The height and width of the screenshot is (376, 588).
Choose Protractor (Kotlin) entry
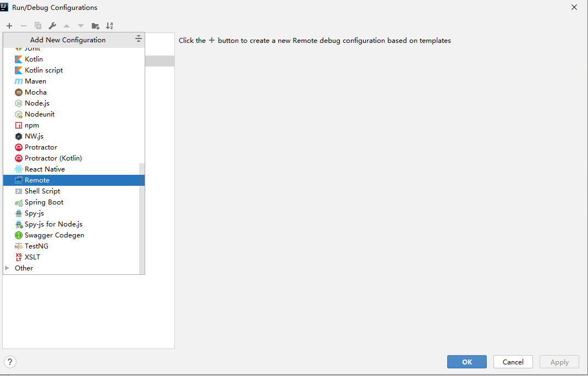pyautogui.click(x=74, y=158)
